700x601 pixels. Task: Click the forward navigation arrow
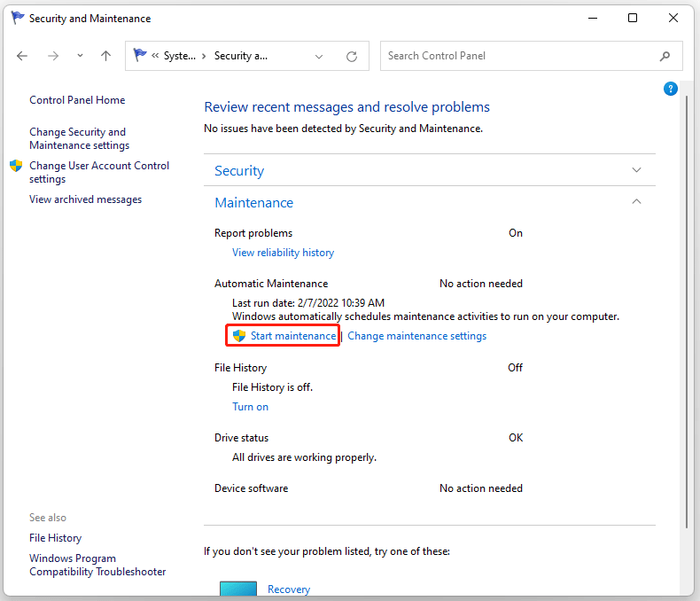(53, 56)
